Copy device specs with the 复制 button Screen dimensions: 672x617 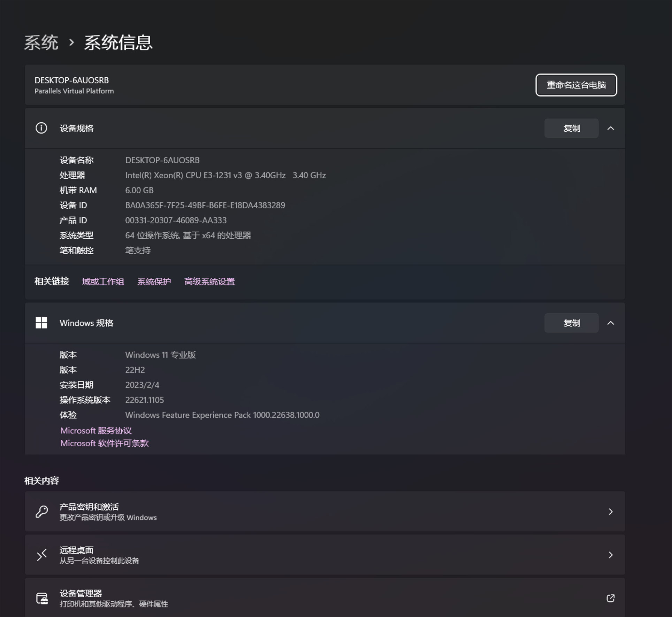click(571, 128)
